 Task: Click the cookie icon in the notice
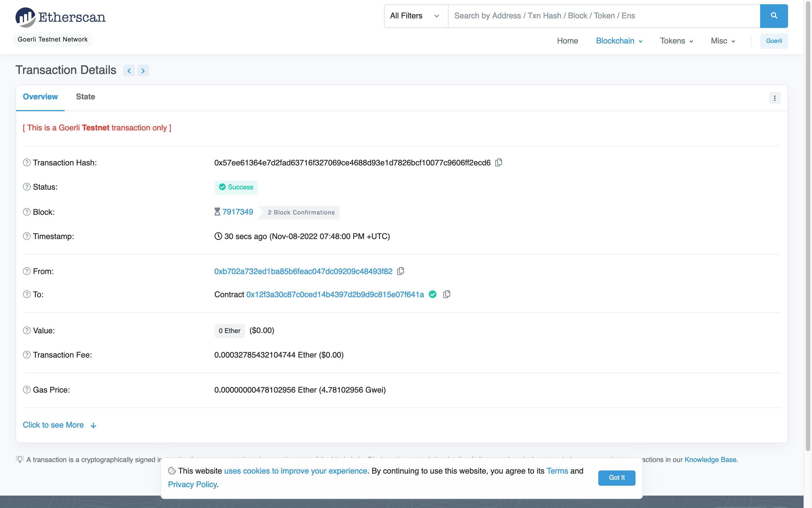172,471
